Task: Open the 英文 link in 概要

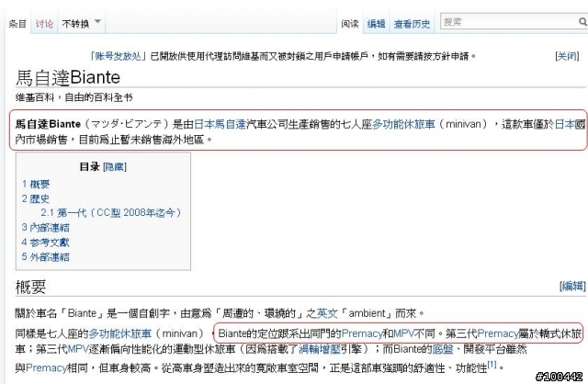Action: coord(327,313)
